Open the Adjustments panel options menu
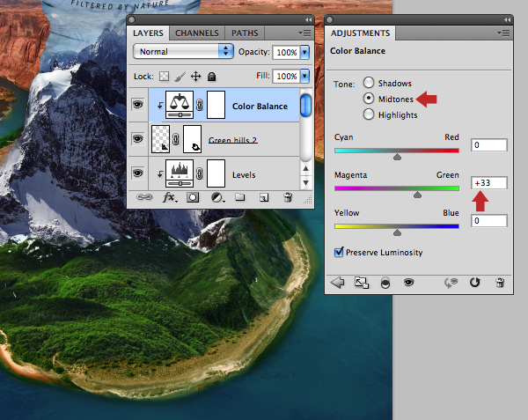528x420 pixels. point(503,33)
